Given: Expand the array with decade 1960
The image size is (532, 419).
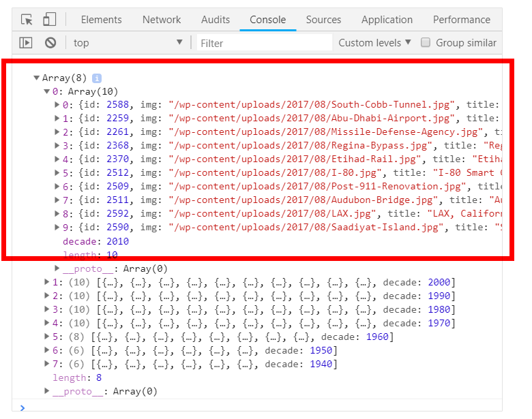Looking at the screenshot, I should click(x=47, y=337).
